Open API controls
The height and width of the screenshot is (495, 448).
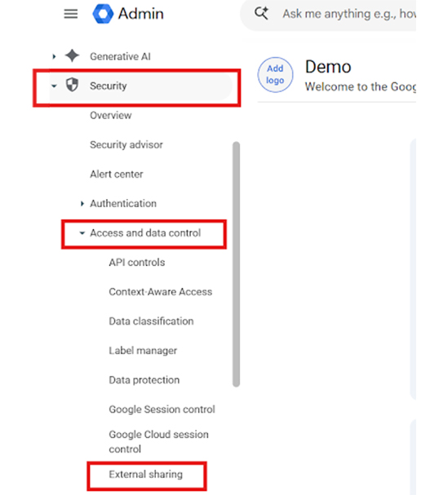137,263
